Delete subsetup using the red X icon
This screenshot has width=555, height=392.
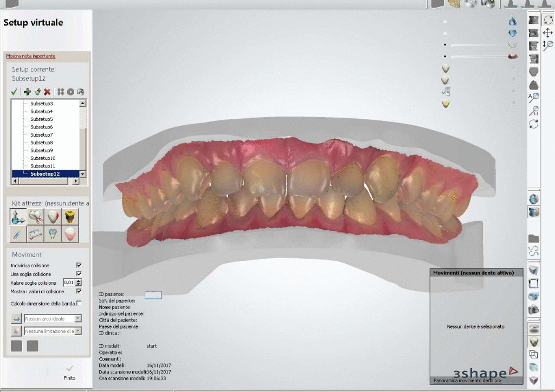[47, 92]
